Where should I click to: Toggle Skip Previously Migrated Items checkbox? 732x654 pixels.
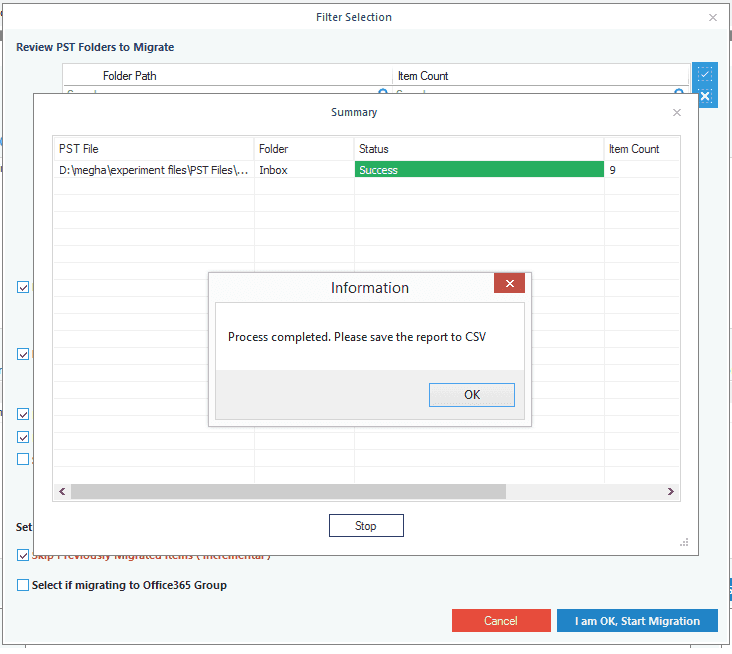coord(23,555)
